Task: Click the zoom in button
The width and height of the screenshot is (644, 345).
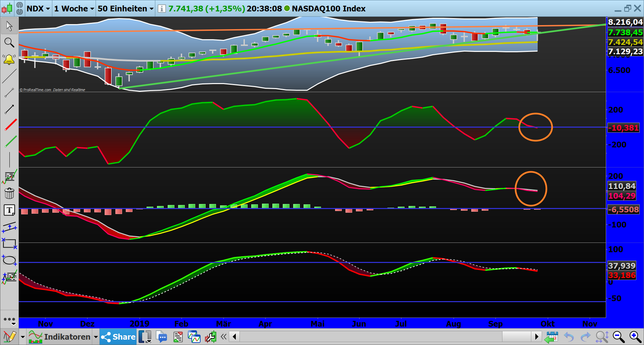Action: [634, 336]
